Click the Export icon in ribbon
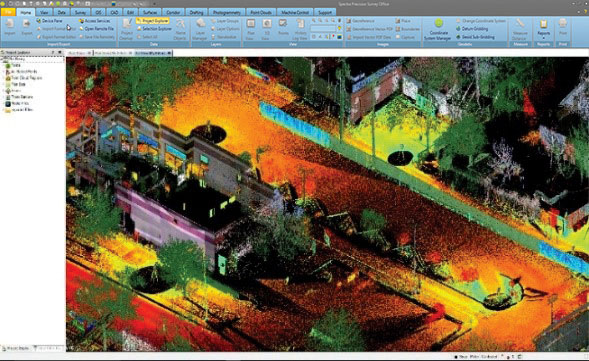This screenshot has width=589, height=361. pos(27,27)
